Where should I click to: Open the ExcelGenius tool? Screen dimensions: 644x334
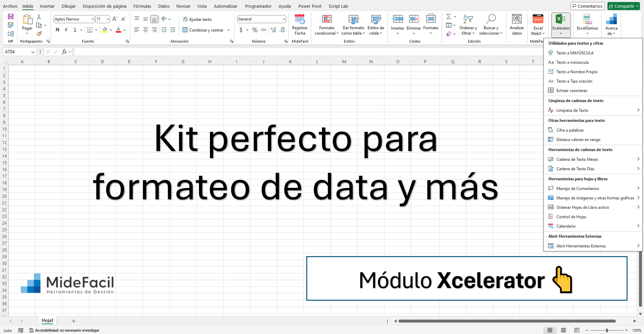coord(587,24)
